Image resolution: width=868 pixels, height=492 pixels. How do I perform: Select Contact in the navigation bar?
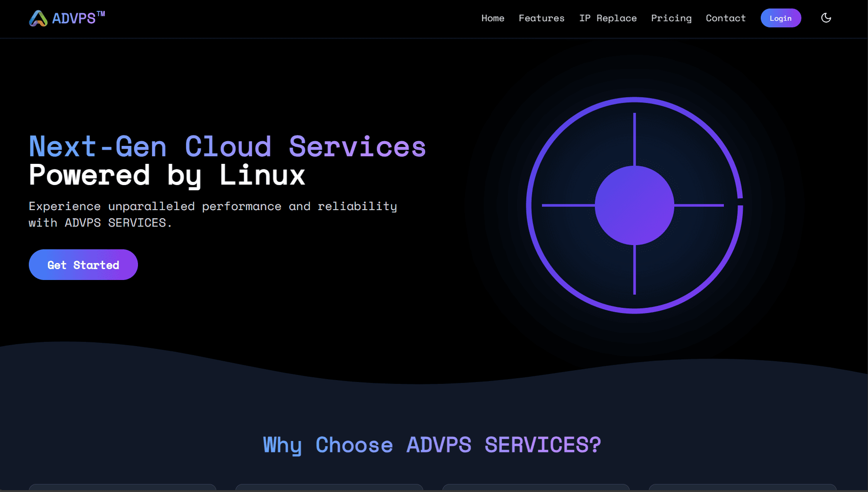pos(726,18)
